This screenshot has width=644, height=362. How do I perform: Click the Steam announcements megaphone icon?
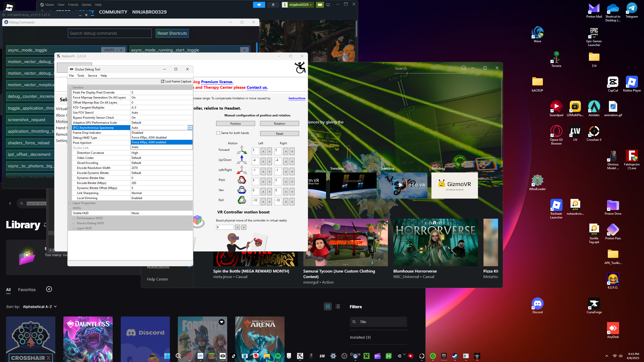coord(259,5)
